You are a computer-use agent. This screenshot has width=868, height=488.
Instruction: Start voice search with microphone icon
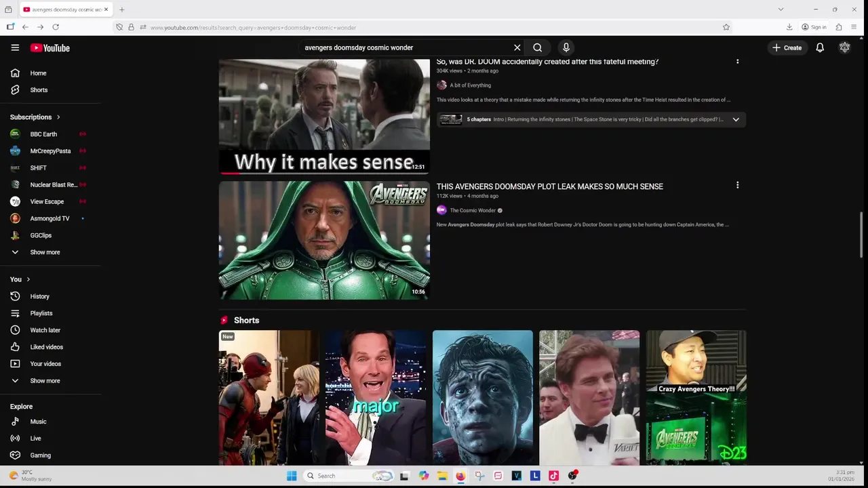pyautogui.click(x=566, y=47)
